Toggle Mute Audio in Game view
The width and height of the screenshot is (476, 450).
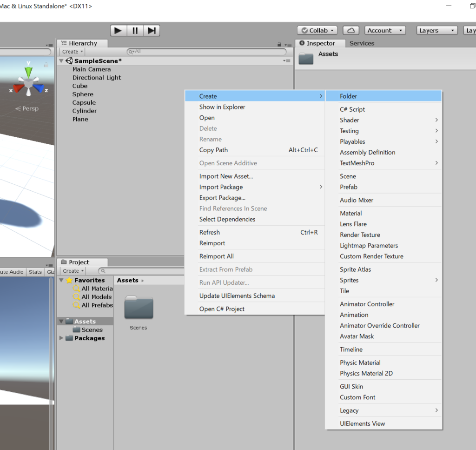[x=11, y=272]
